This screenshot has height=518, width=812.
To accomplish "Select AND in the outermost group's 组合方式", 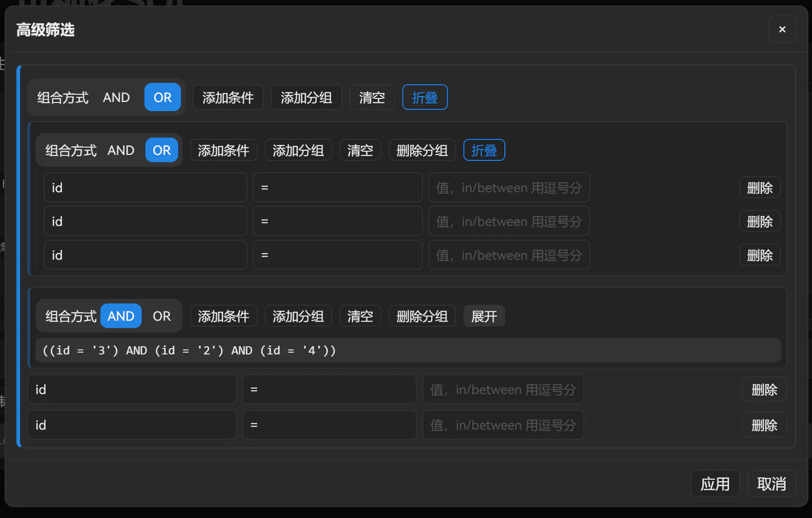I will (116, 97).
